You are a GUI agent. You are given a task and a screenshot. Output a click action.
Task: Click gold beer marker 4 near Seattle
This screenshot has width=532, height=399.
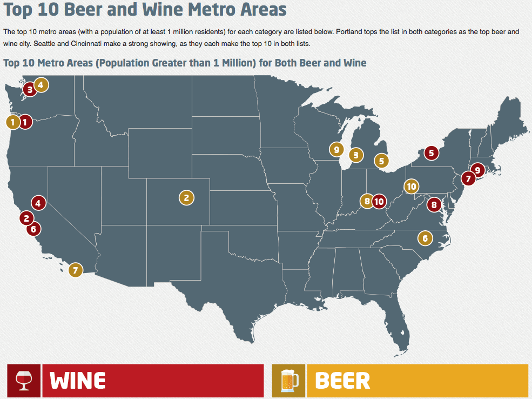[x=41, y=85]
